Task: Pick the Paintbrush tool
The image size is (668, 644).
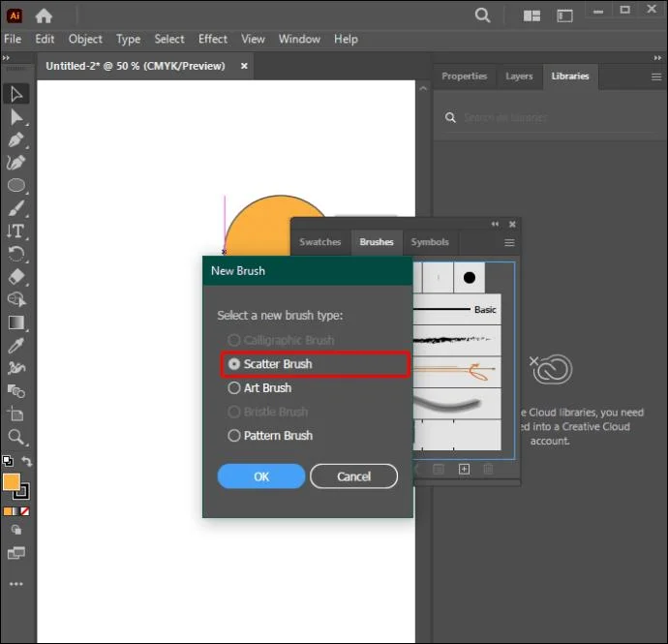Action: (x=16, y=208)
